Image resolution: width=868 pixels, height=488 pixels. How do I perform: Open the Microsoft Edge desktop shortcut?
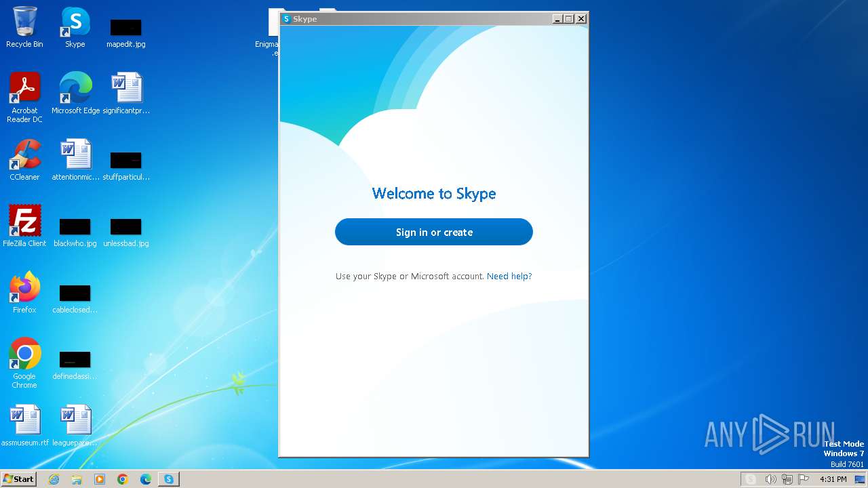click(x=75, y=94)
